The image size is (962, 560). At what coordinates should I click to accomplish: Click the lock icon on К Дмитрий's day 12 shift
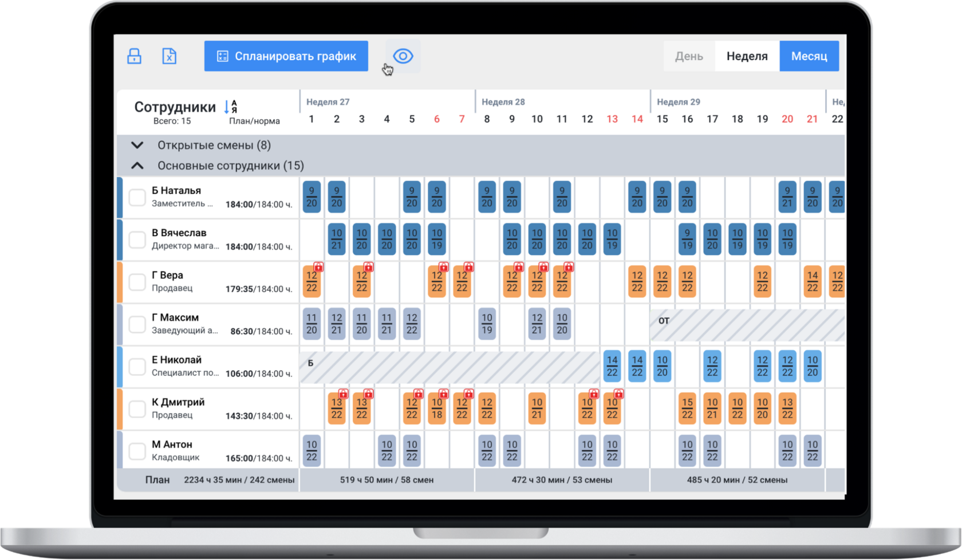(x=594, y=394)
